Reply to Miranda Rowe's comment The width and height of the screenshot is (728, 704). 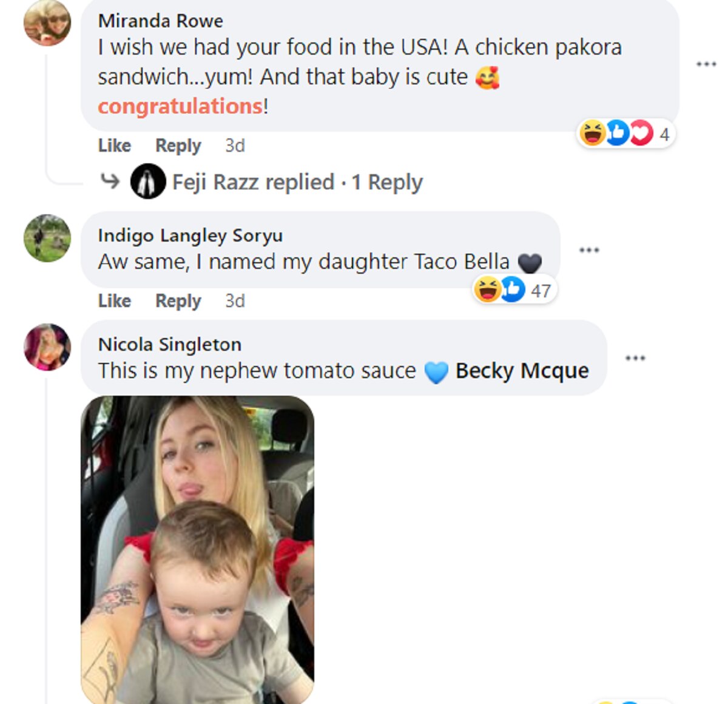point(178,146)
